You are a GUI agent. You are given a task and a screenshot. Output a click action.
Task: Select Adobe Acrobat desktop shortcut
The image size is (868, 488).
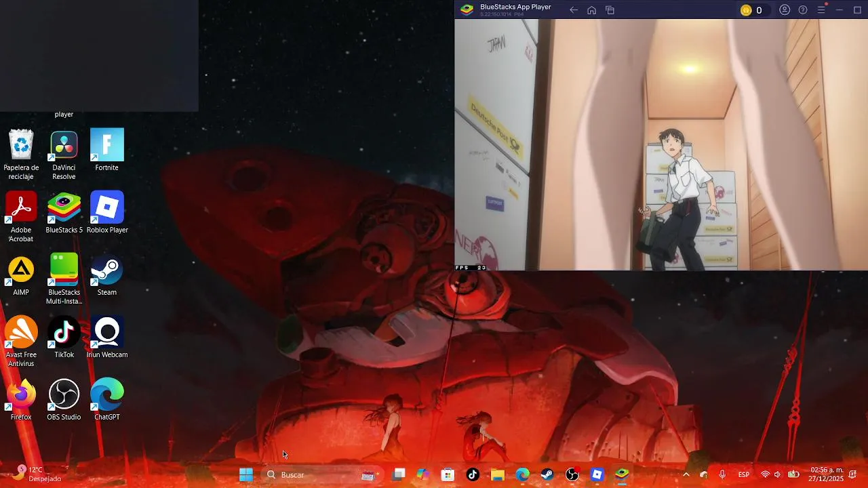[21, 217]
